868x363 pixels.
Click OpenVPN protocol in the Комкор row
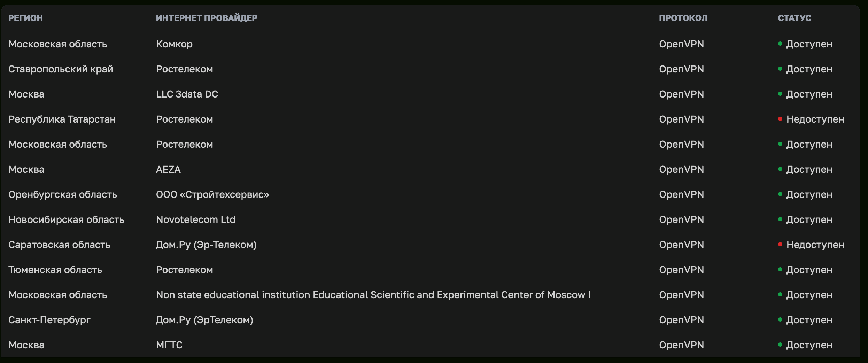681,44
